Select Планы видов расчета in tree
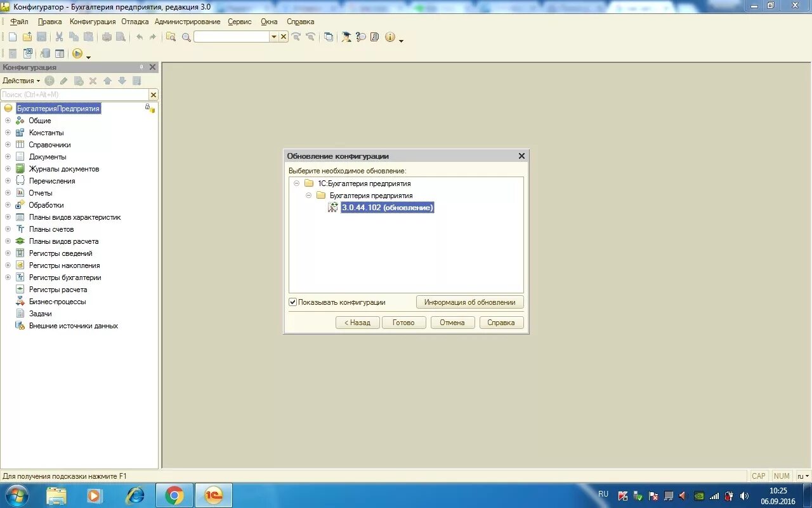 pyautogui.click(x=63, y=241)
